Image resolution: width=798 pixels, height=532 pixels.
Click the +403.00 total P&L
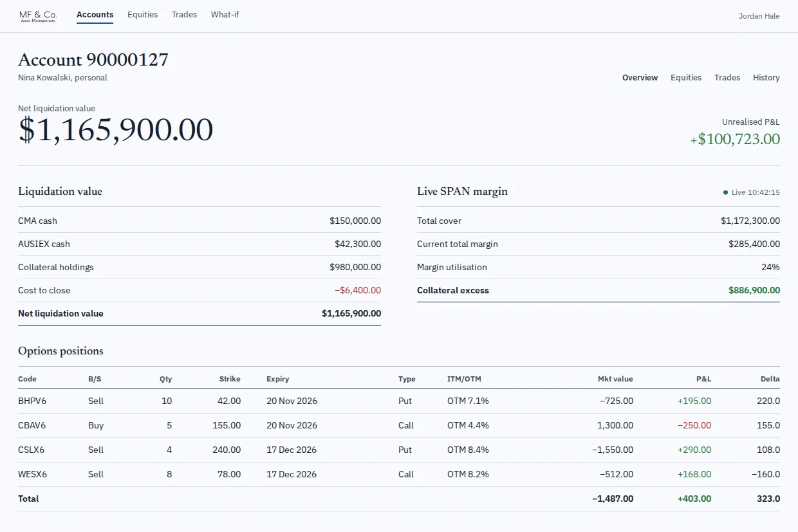[x=694, y=499]
